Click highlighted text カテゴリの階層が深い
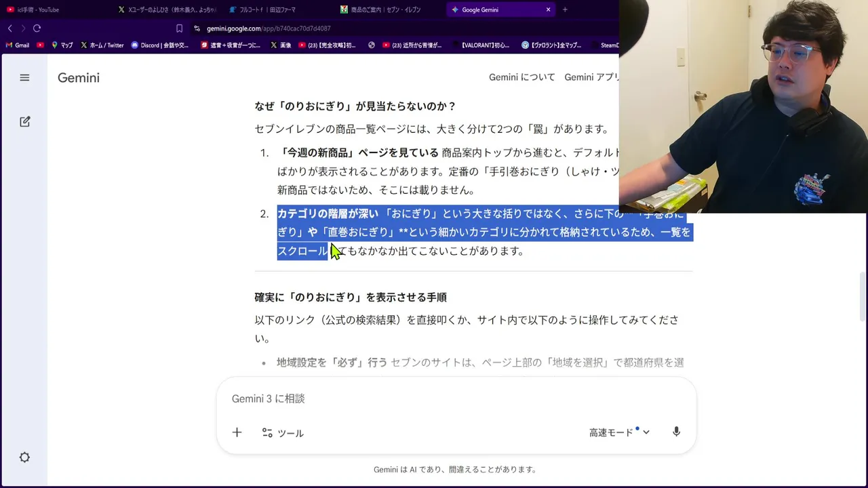The width and height of the screenshot is (868, 488). point(328,213)
